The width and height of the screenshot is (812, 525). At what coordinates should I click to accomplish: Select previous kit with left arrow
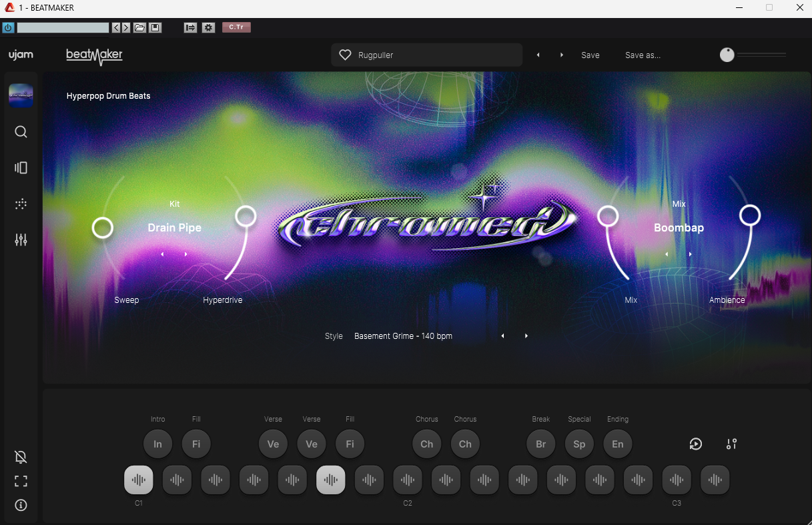pyautogui.click(x=162, y=254)
